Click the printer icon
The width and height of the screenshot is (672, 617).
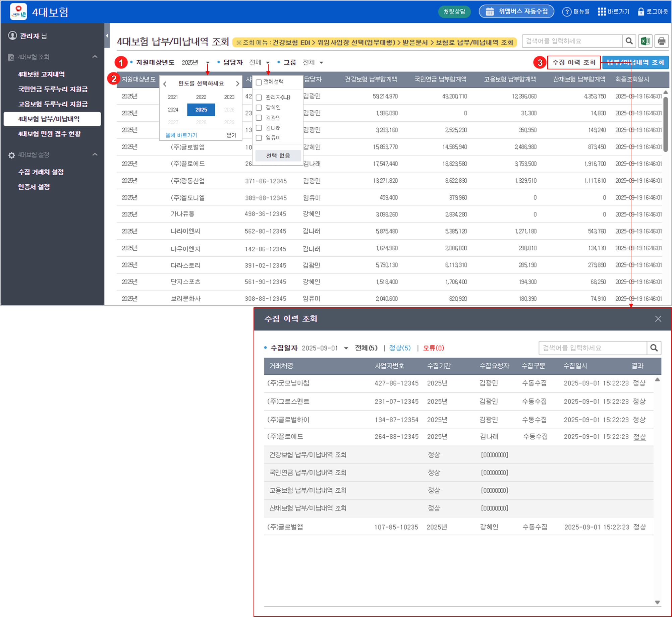(x=661, y=41)
